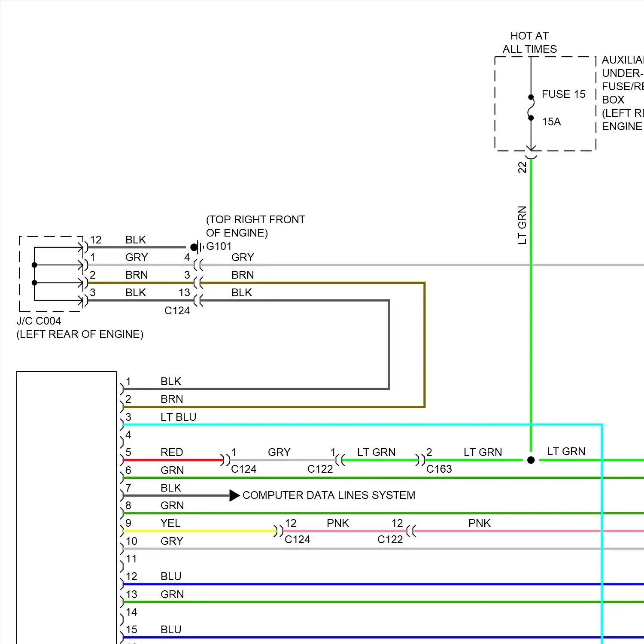Click the 15A rating text
The width and height of the screenshot is (644, 644).
551,122
